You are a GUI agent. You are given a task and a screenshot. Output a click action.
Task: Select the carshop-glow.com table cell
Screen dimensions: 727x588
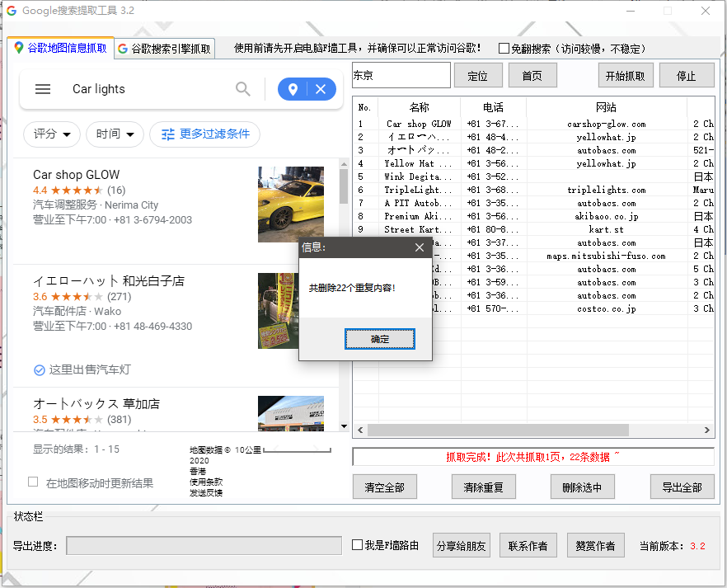pos(607,124)
